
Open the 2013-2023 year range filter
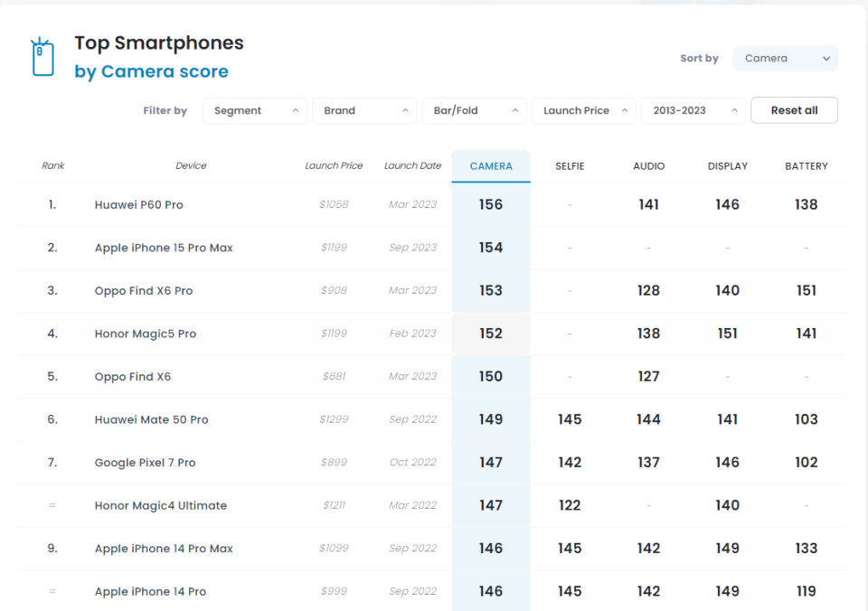[693, 110]
